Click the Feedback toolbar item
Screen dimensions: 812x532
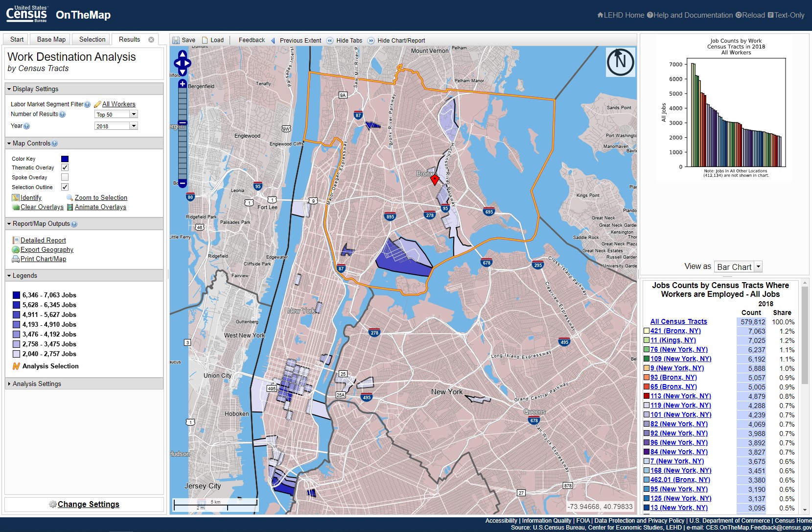click(x=252, y=40)
